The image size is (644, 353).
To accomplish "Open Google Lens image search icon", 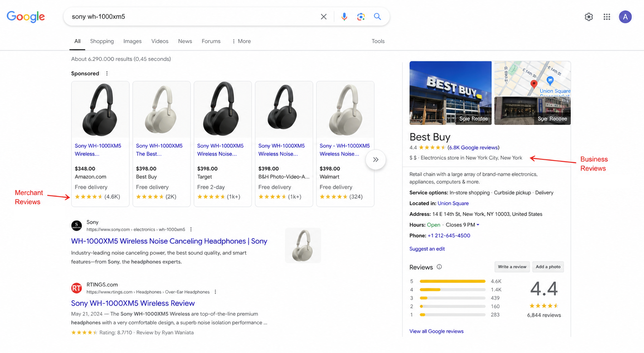I will point(361,17).
